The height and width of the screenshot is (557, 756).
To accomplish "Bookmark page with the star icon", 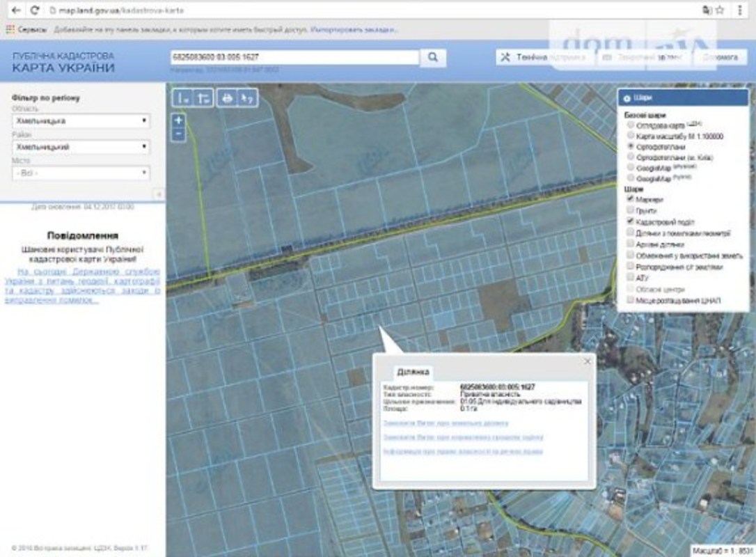I will pos(720,10).
